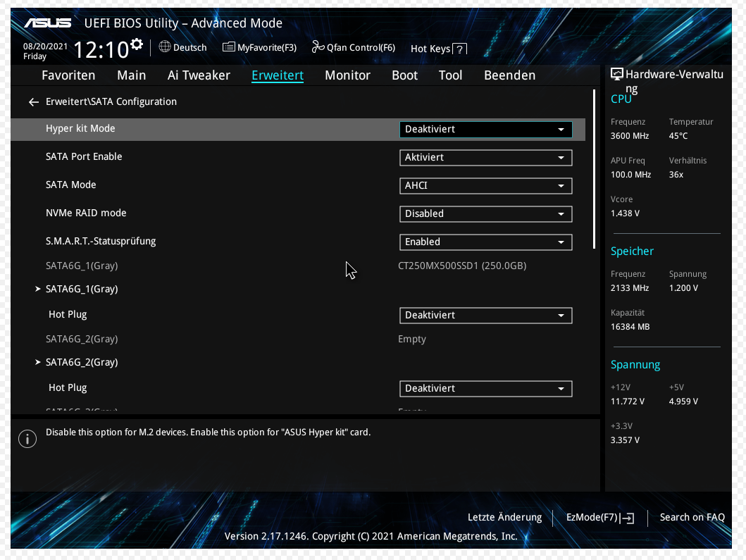The image size is (746, 560).
Task: Click the 3600 MHz CPU frequency value
Action: tap(630, 136)
